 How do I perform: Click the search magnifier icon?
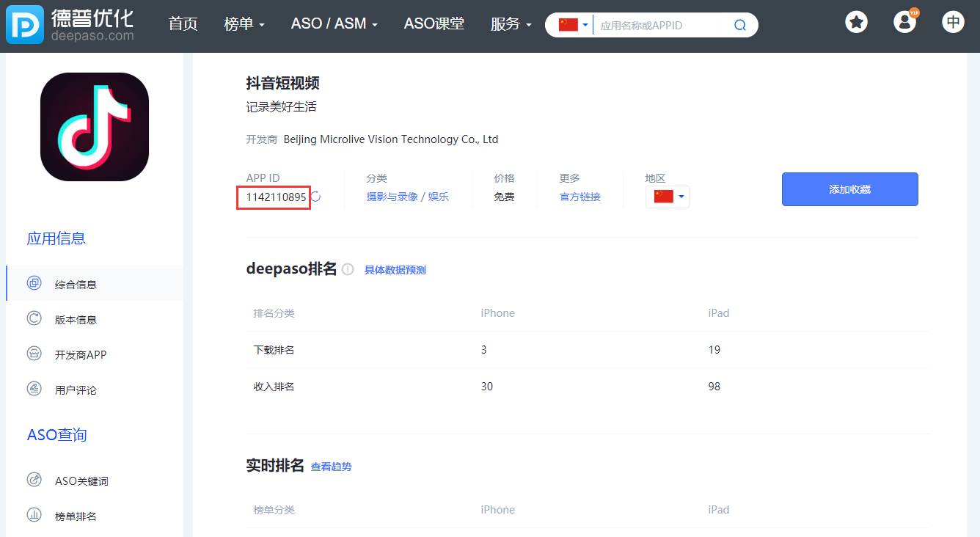coord(739,25)
